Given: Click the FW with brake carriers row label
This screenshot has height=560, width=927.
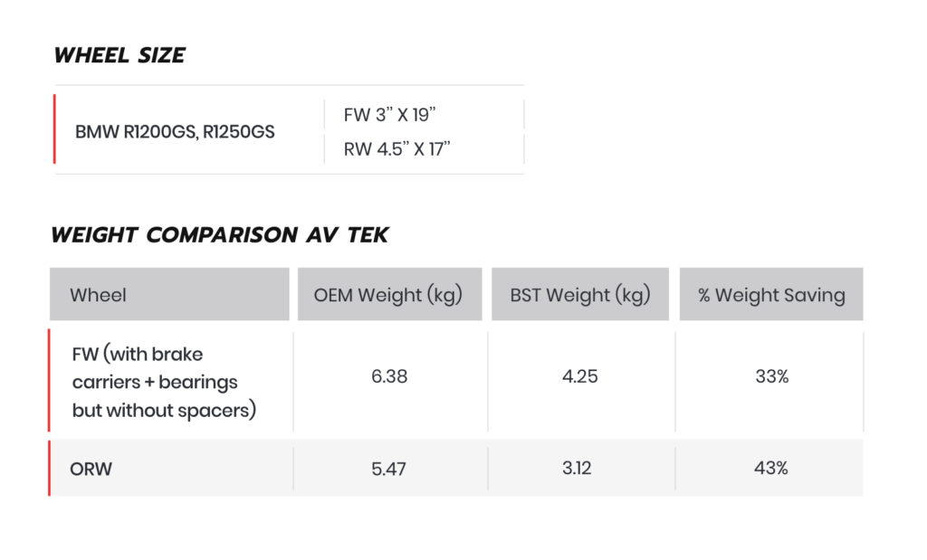Looking at the screenshot, I should pos(165,382).
